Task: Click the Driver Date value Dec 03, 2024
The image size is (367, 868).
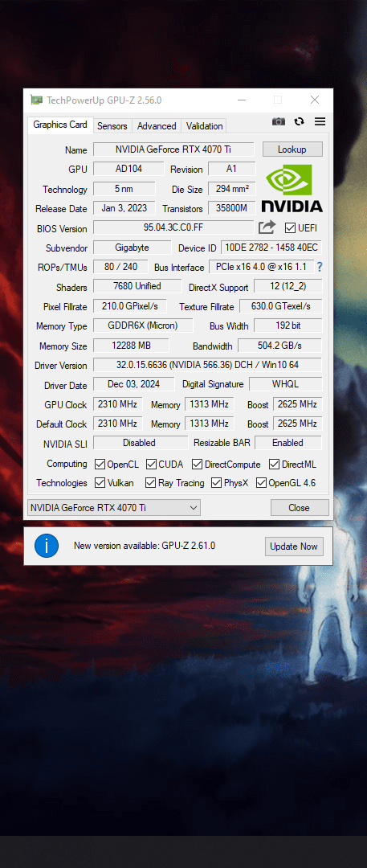Action: (133, 383)
